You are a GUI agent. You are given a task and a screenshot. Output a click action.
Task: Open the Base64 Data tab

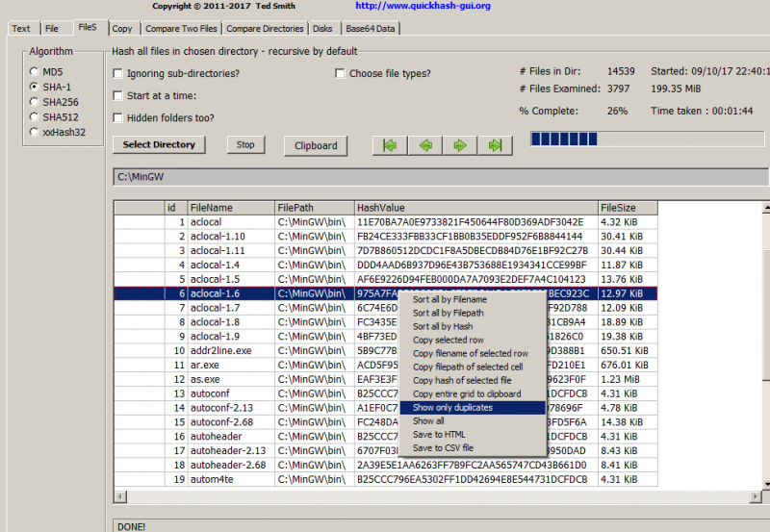point(371,29)
